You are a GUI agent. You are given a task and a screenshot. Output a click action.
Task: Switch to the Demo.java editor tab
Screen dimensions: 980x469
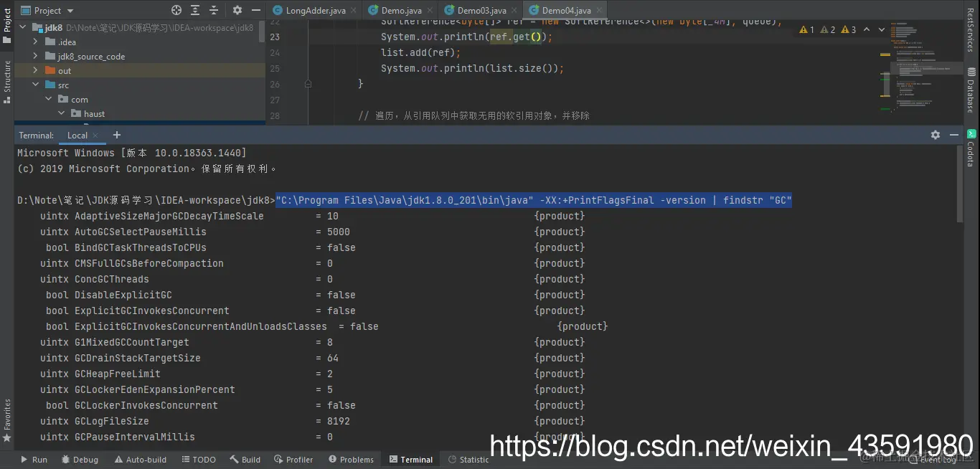point(402,10)
